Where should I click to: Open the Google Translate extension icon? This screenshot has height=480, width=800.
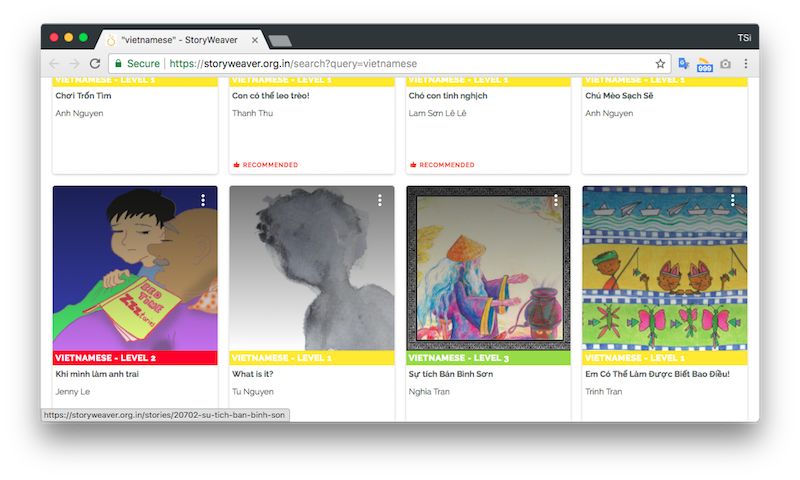(x=684, y=64)
